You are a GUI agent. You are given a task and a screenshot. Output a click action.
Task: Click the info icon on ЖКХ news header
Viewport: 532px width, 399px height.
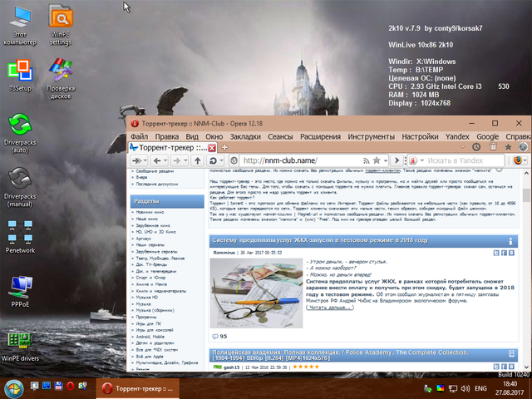(510, 241)
